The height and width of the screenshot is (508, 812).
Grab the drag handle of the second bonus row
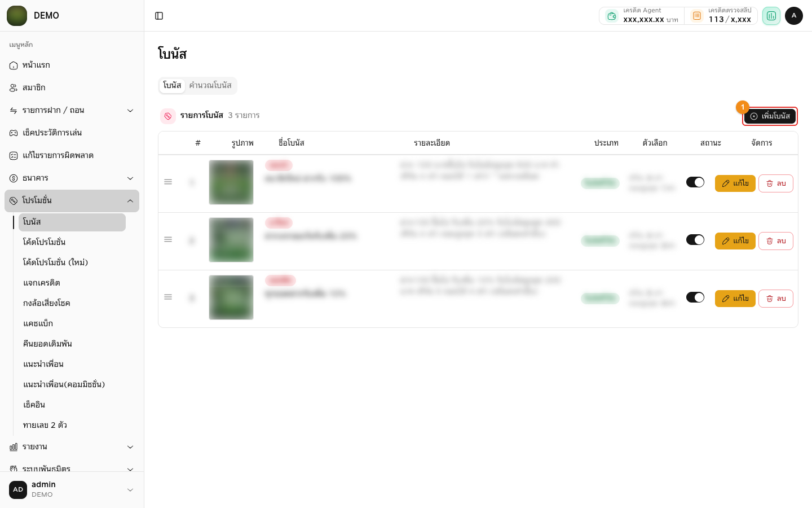(168, 239)
